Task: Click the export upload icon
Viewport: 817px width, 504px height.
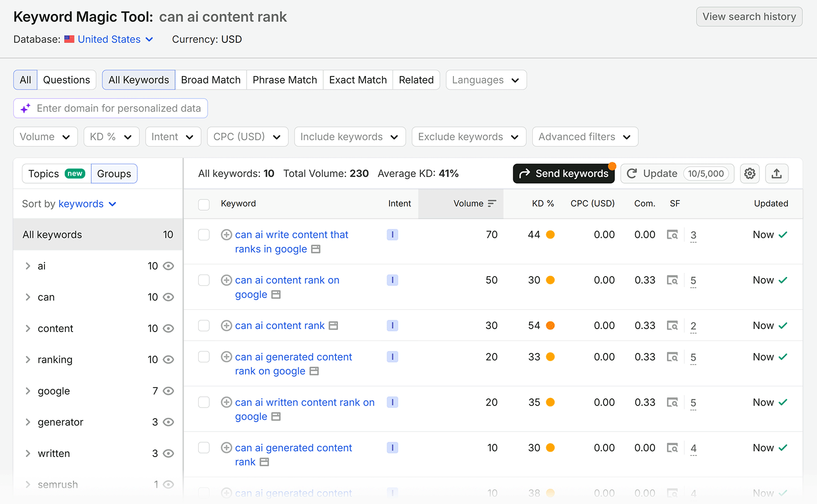Action: (777, 173)
